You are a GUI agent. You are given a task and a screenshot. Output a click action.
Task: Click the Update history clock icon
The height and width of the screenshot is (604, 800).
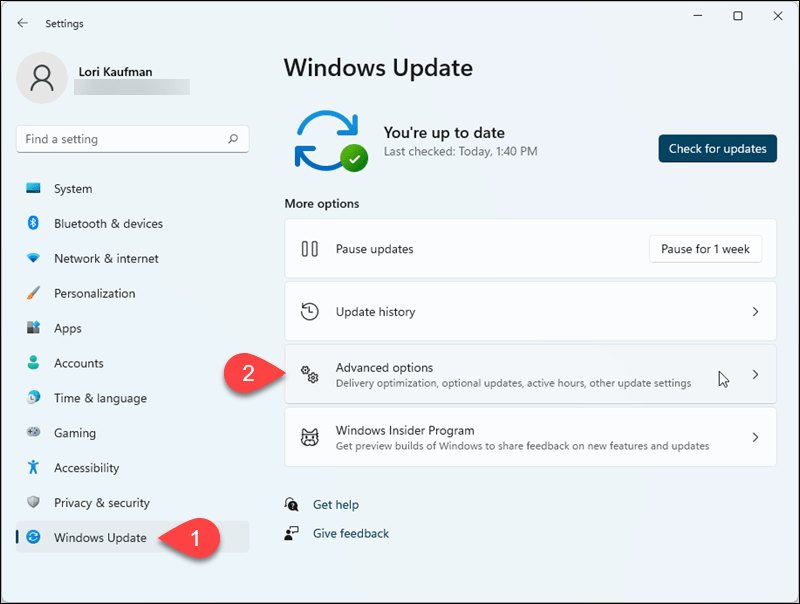pyautogui.click(x=310, y=312)
